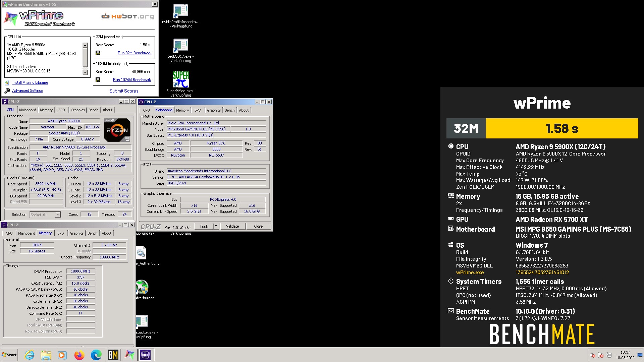This screenshot has width=644, height=362.
Task: Click the wPrime.exe entry in BenchMate panel
Action: click(470, 273)
